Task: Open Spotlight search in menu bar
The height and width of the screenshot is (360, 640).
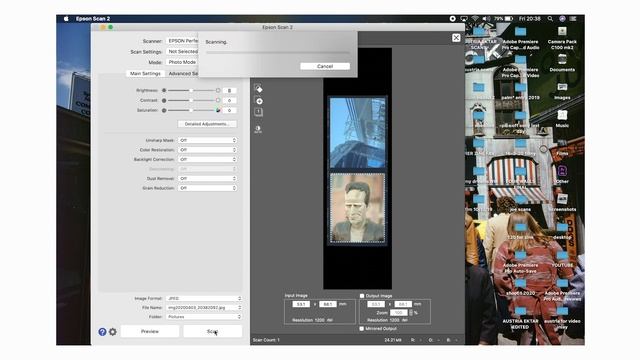Action: coord(550,19)
